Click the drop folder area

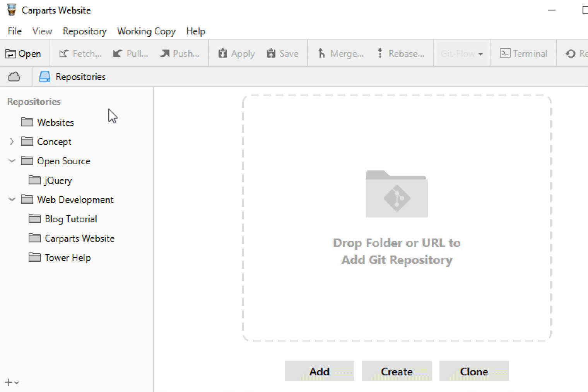click(397, 218)
